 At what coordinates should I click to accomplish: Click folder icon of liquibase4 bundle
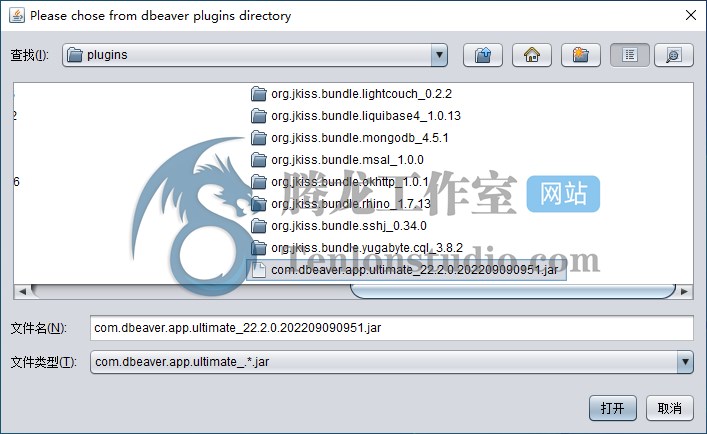coord(259,116)
